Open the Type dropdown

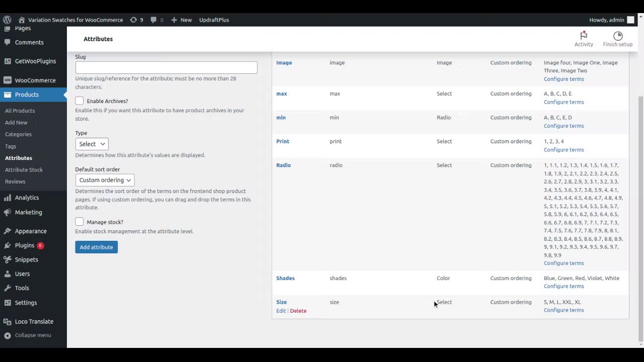(92, 144)
